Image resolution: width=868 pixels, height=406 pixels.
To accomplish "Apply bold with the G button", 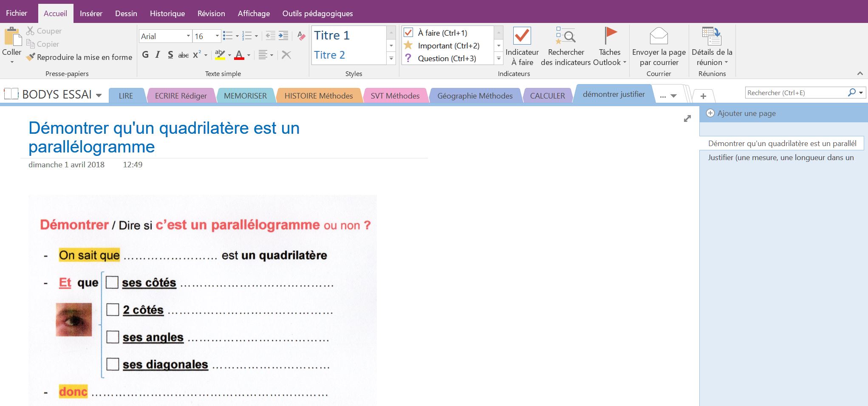I will click(x=145, y=55).
